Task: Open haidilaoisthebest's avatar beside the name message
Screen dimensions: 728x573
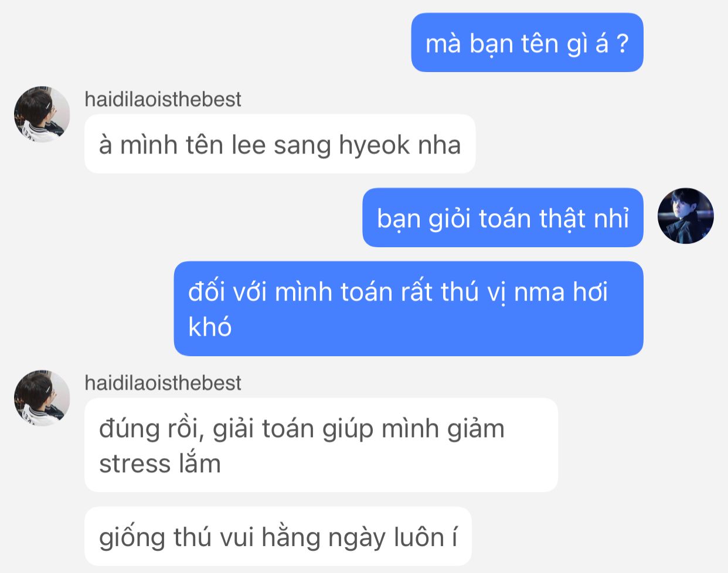Action: coord(42,114)
